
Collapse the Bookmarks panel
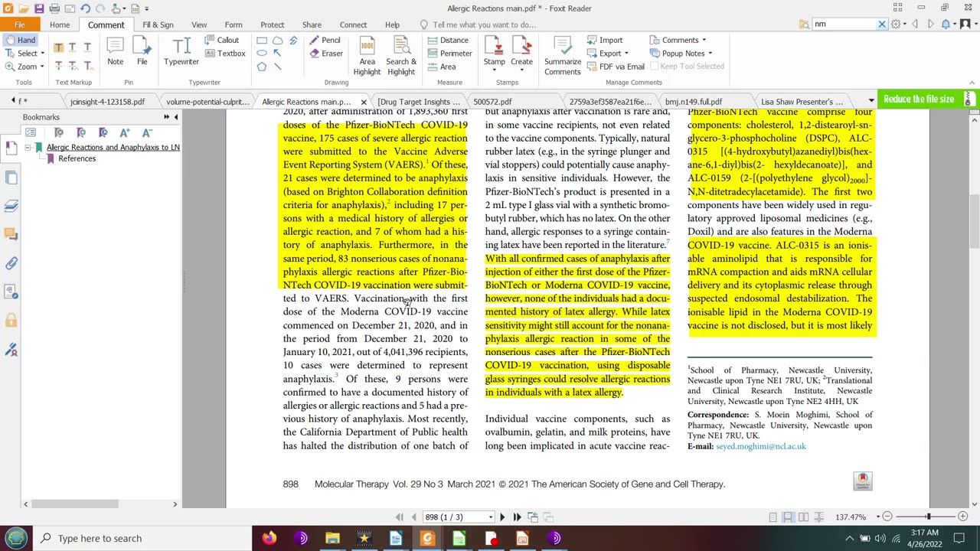pyautogui.click(x=175, y=117)
